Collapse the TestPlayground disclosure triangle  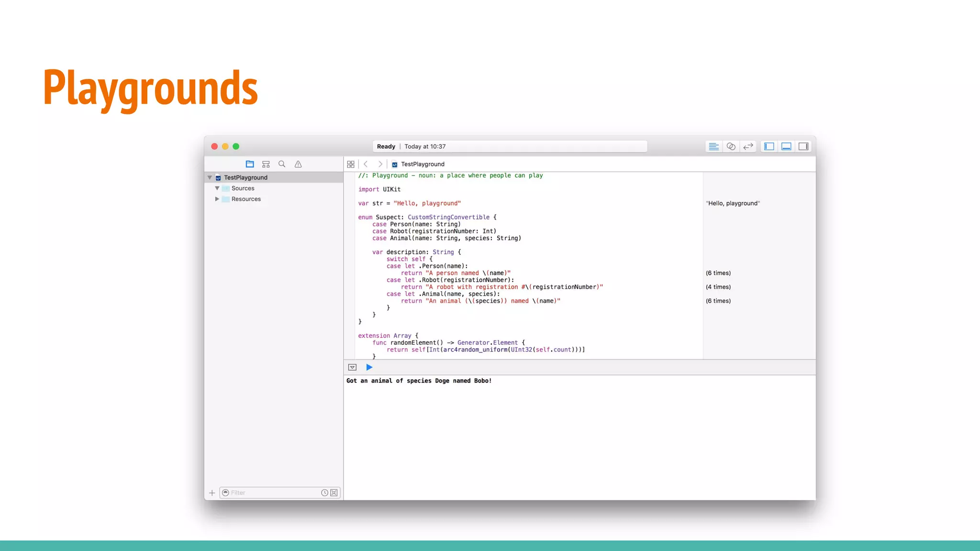click(210, 177)
